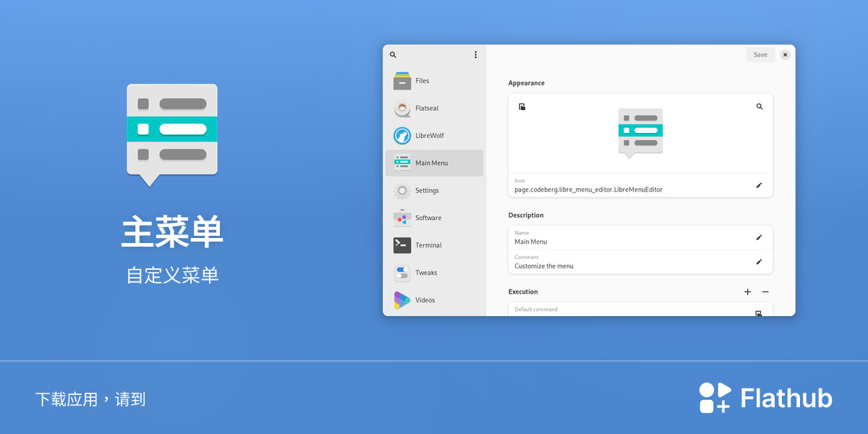Click the icon name "page.codeberg.libre_menu_editor.LibreMenuEditor"
Viewport: 868px width, 434px height.
(x=589, y=190)
